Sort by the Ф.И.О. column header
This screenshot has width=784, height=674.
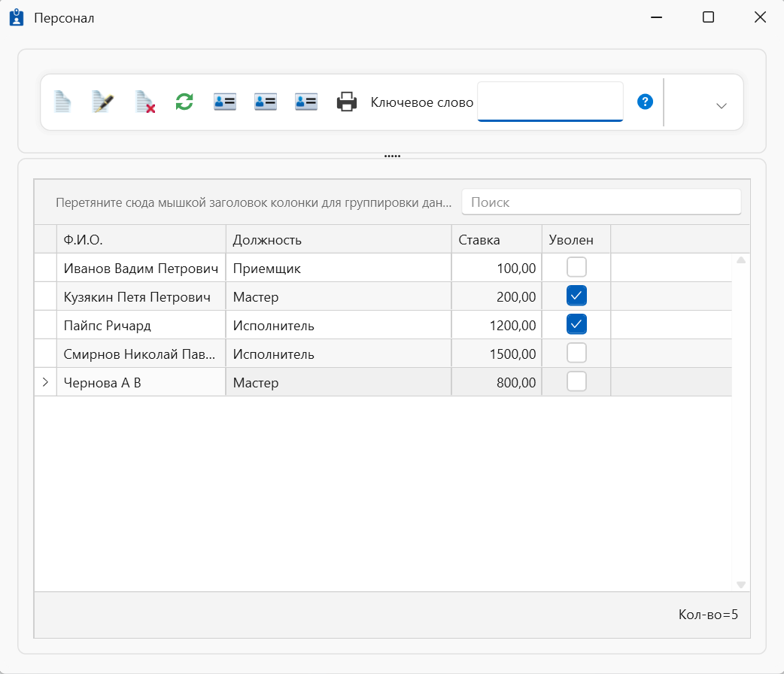(x=141, y=239)
